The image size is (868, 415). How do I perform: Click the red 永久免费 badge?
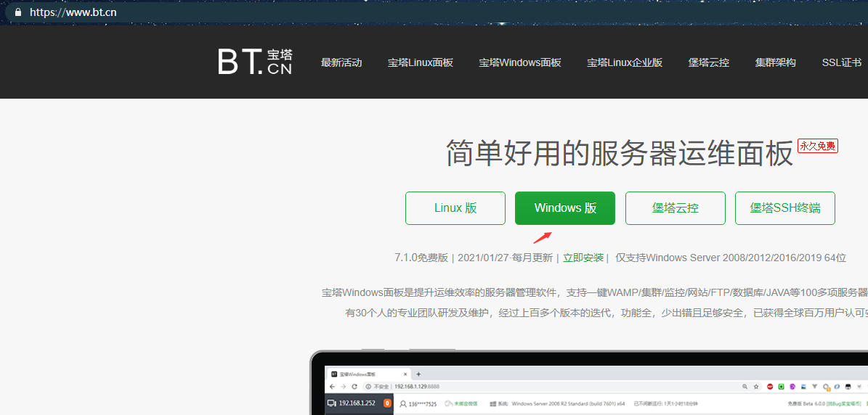point(818,146)
